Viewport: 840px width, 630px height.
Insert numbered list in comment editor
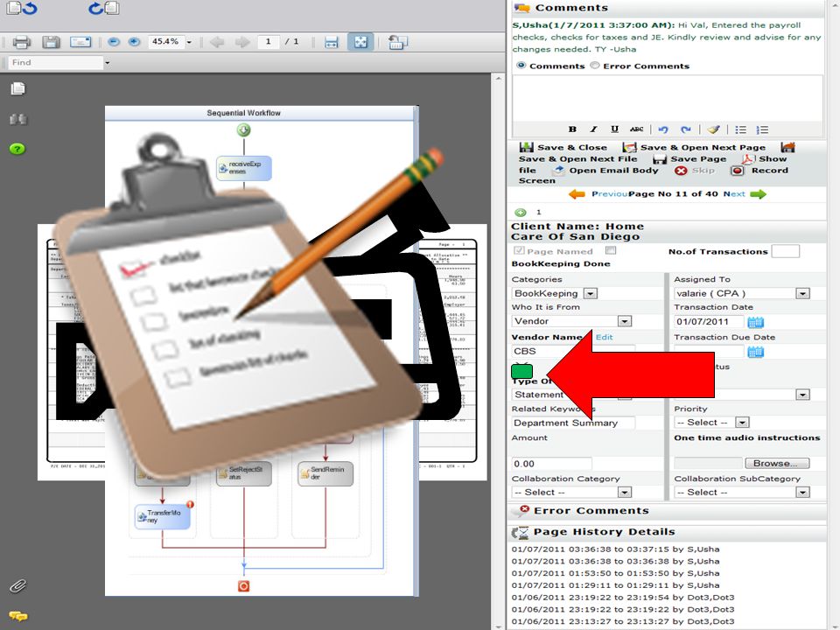tap(762, 129)
